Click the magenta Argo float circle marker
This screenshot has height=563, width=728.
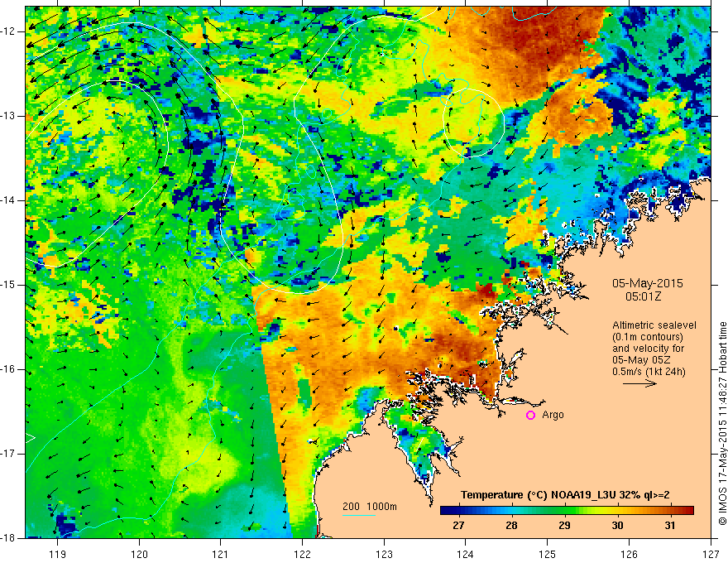(x=530, y=416)
